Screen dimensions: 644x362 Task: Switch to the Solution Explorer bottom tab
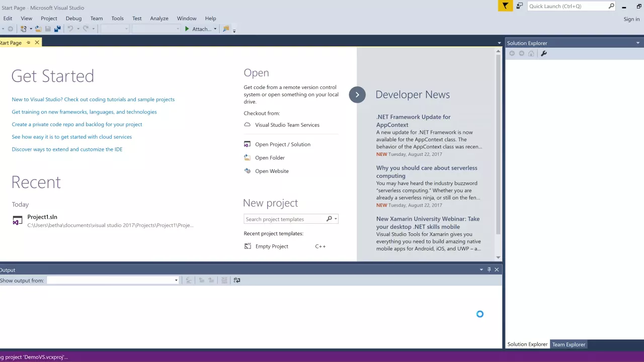pyautogui.click(x=527, y=344)
